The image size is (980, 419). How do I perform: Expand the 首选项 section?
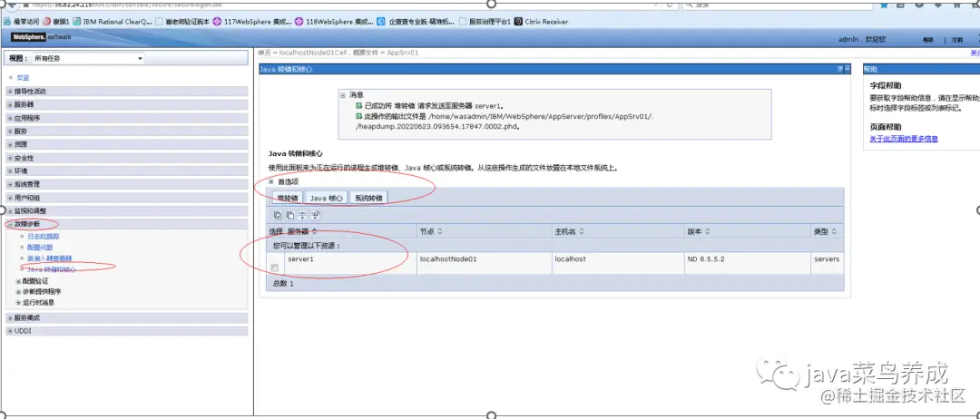271,181
